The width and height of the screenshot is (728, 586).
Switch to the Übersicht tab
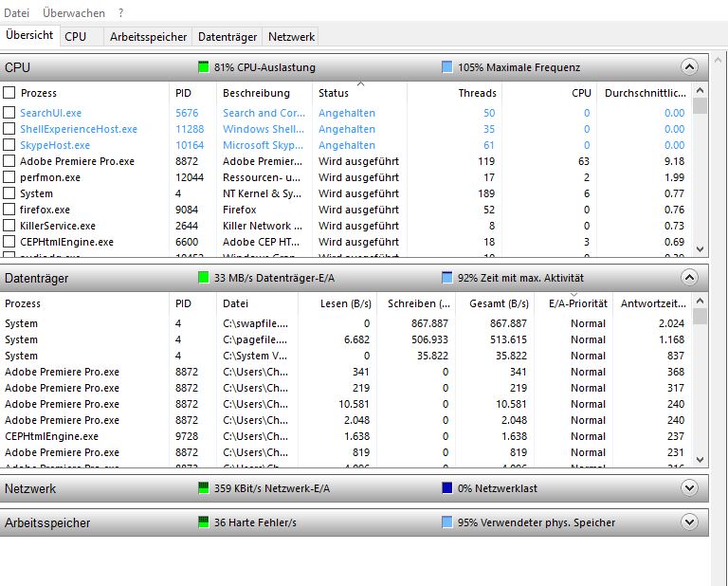point(29,35)
